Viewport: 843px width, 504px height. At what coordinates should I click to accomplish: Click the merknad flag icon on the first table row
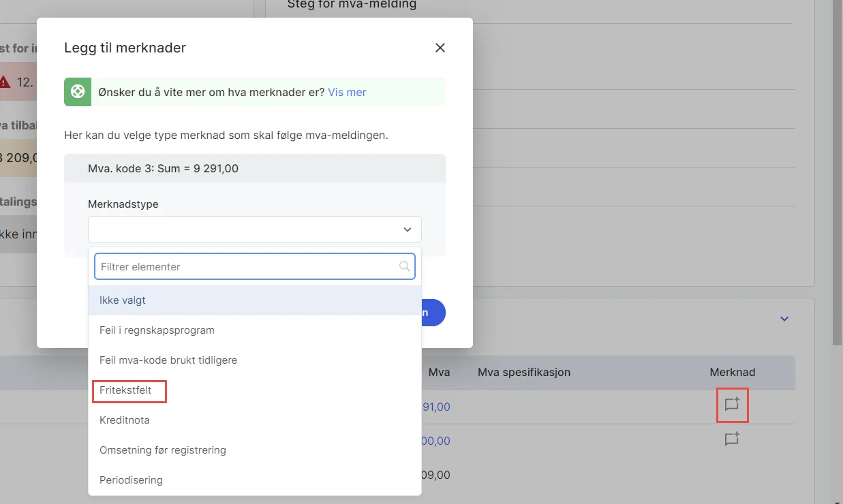pyautogui.click(x=732, y=405)
